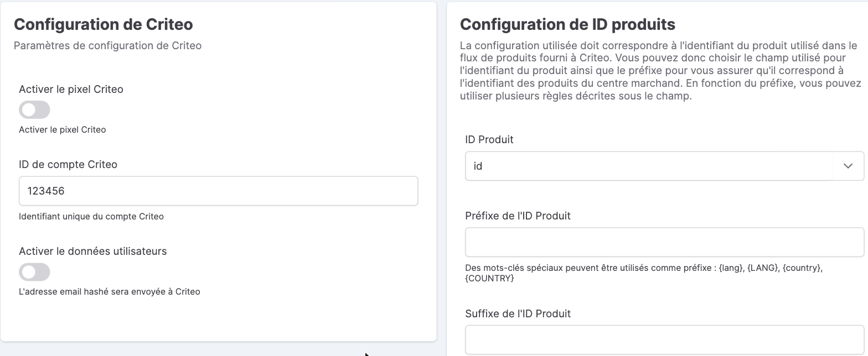Click the Configuration de Criteo heading

(x=104, y=24)
